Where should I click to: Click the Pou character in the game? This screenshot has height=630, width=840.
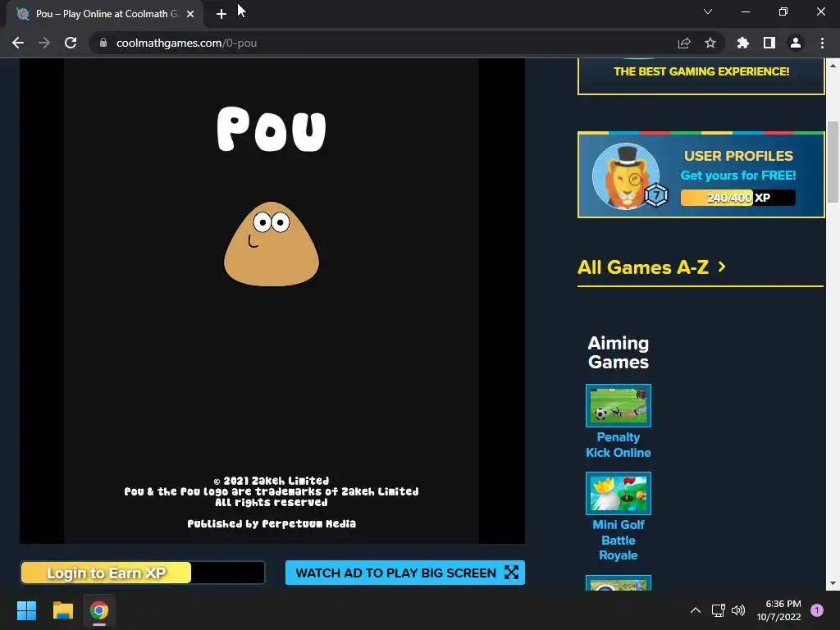coord(272,244)
